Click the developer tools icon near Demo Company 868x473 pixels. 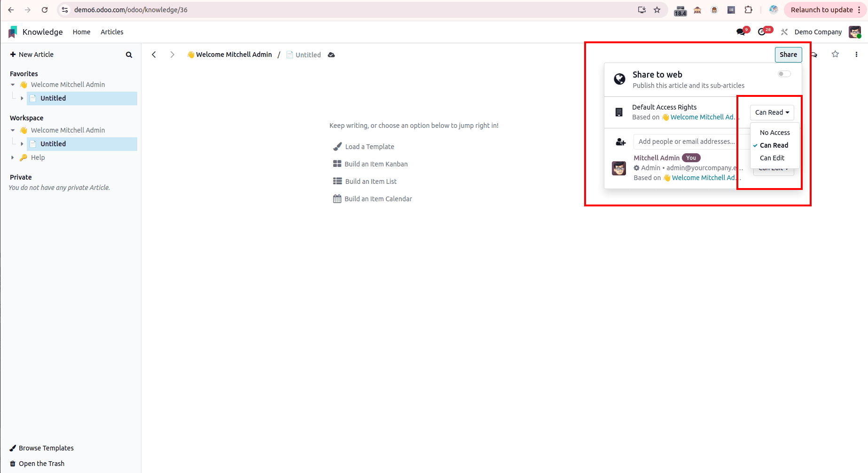coord(784,32)
